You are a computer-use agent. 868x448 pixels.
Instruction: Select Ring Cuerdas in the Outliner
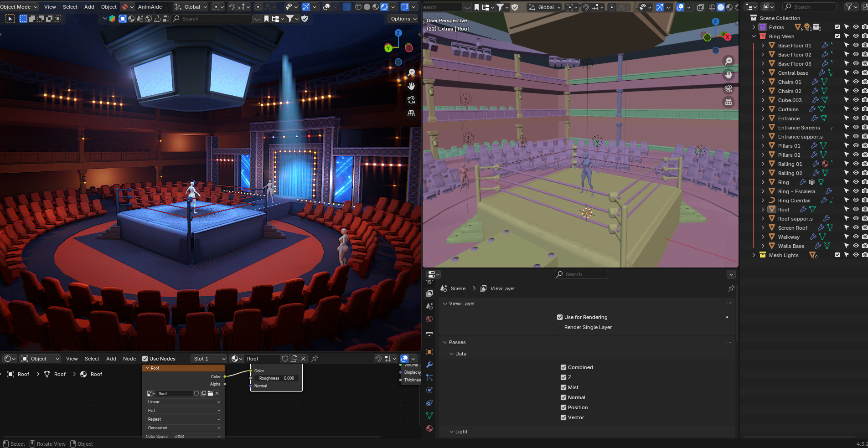pyautogui.click(x=794, y=201)
